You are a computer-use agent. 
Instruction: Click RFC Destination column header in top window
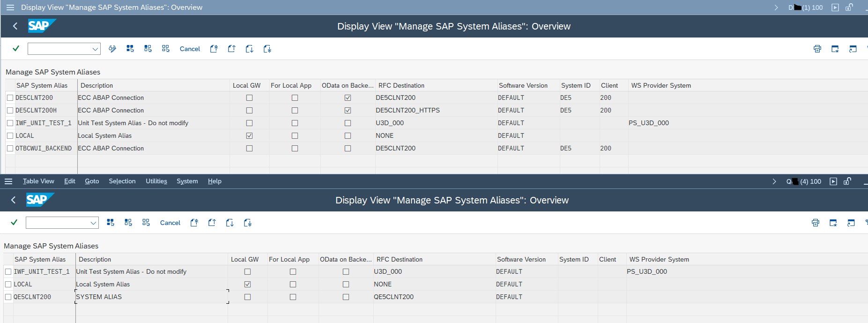coord(436,85)
